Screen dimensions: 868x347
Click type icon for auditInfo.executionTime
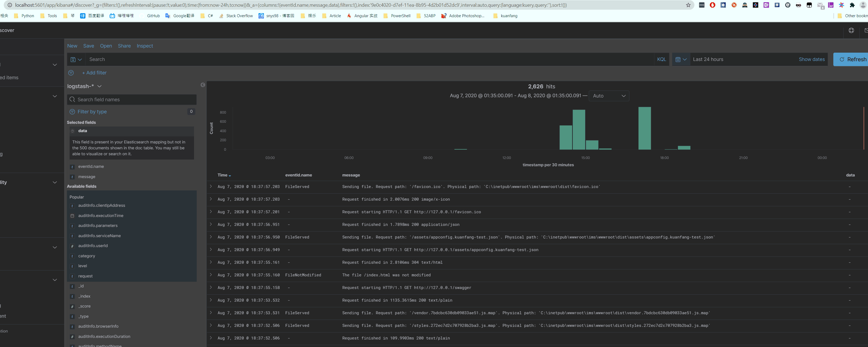[x=72, y=216]
